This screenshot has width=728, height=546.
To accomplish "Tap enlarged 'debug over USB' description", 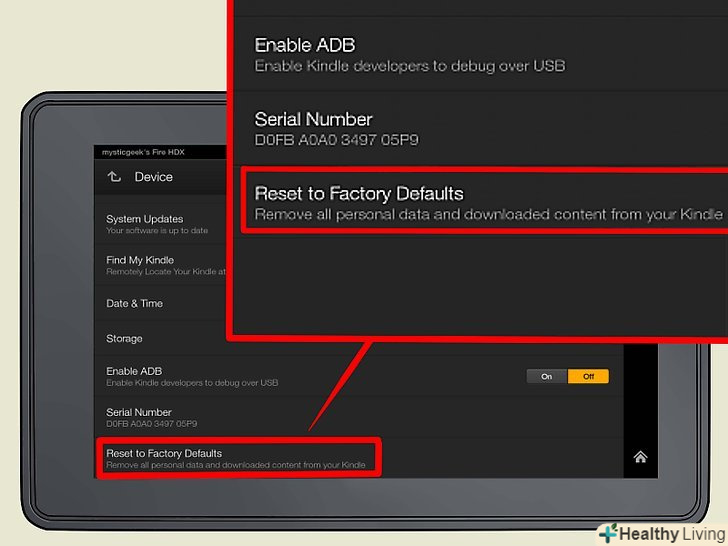I will pos(410,66).
